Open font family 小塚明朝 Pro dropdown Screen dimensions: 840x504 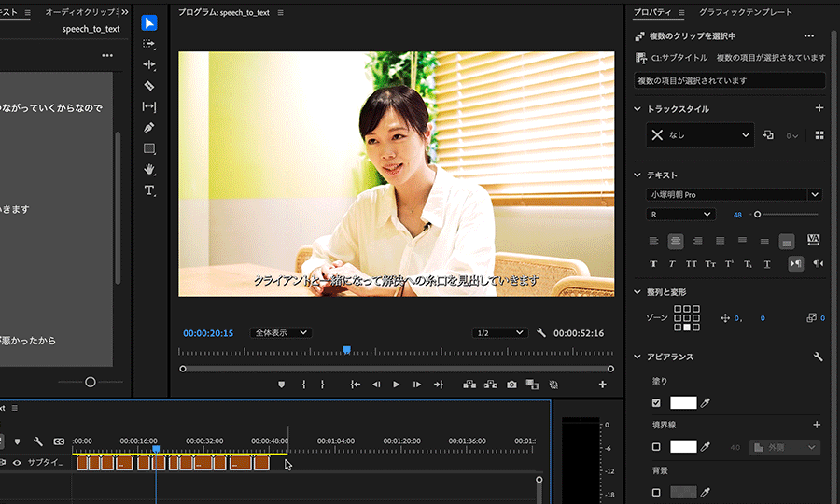(734, 194)
